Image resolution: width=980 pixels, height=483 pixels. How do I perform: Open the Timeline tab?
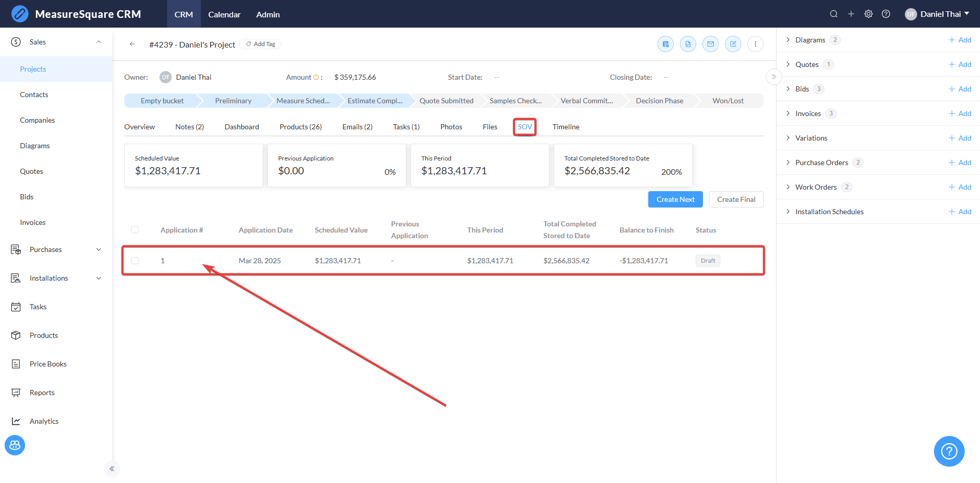pyautogui.click(x=566, y=127)
